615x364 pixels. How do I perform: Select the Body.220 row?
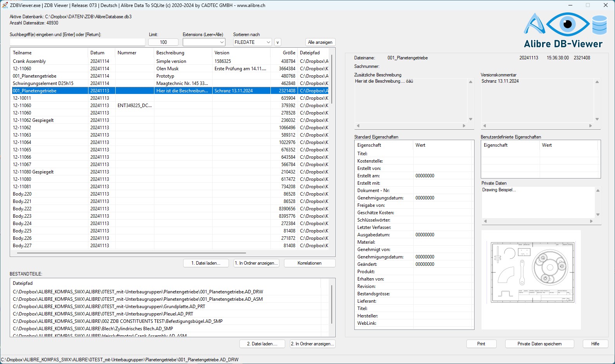point(170,194)
